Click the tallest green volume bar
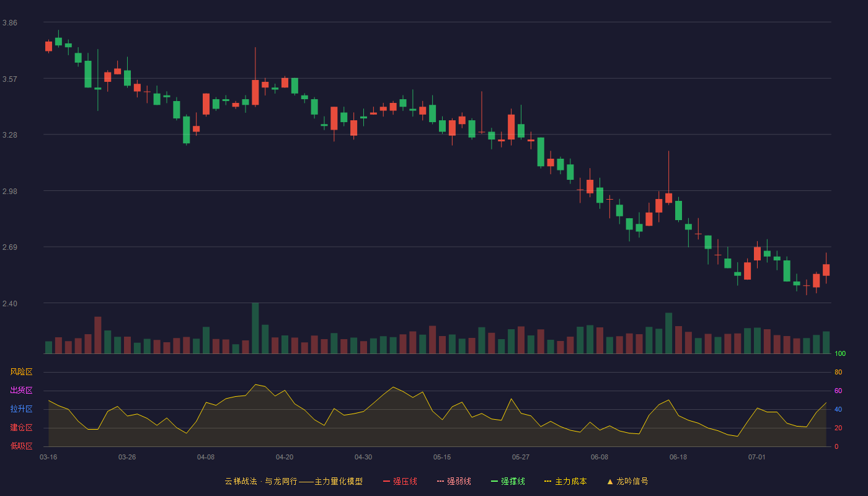 [255, 328]
